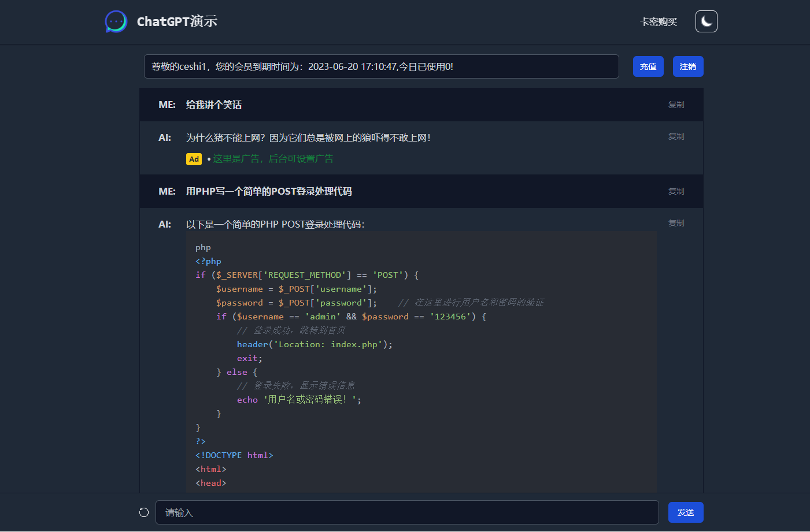Copy the AI PHP code answer
Screen dimensions: 810x532
coord(676,223)
